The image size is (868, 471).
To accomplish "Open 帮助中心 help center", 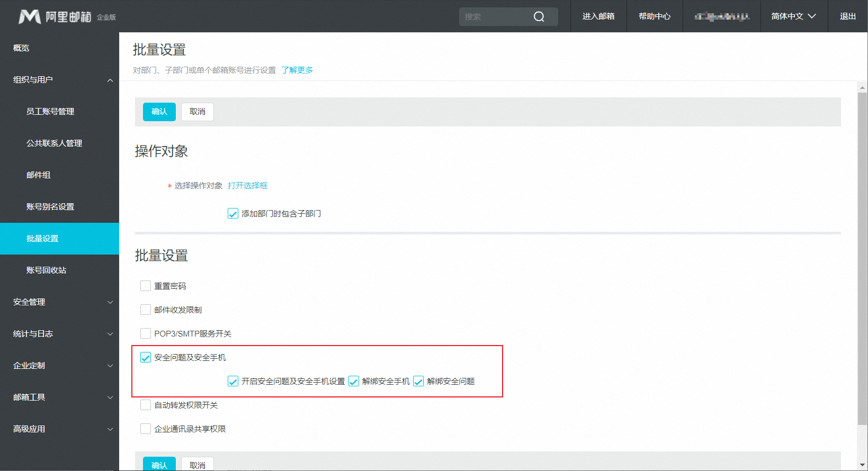I will [x=655, y=16].
